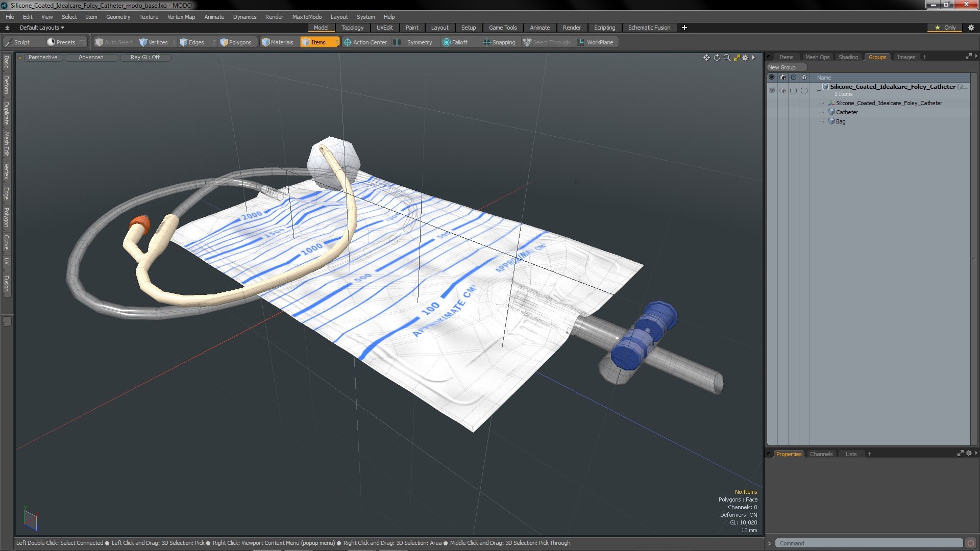Click the Falloff tool icon

point(447,42)
